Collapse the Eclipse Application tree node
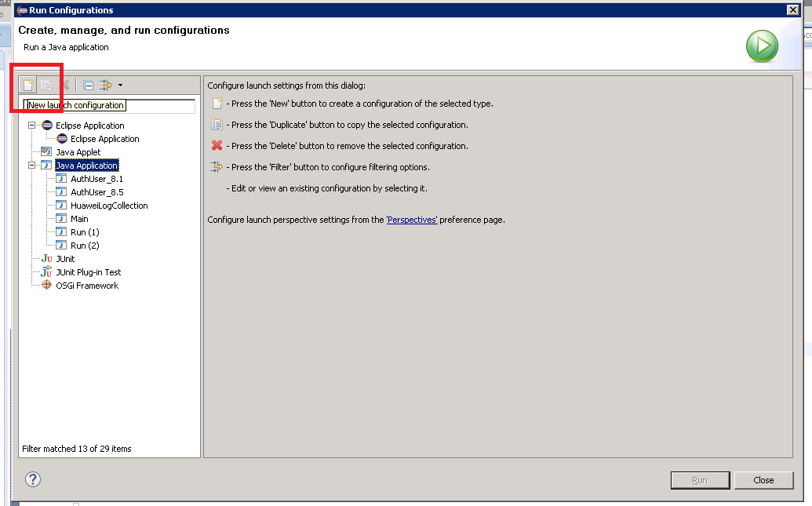The width and height of the screenshot is (812, 506). point(32,126)
